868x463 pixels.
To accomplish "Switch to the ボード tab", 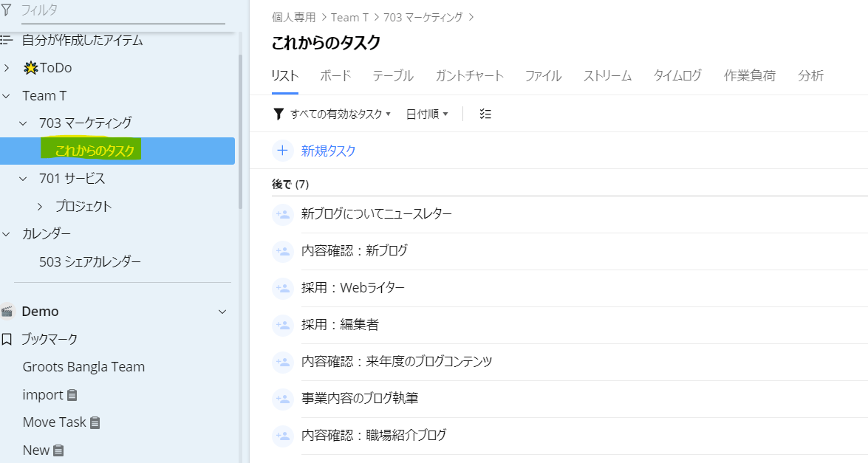I will tap(335, 76).
